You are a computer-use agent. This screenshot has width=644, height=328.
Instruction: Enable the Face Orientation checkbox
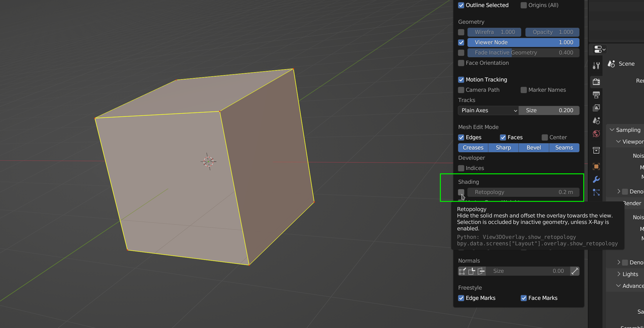[x=461, y=62]
